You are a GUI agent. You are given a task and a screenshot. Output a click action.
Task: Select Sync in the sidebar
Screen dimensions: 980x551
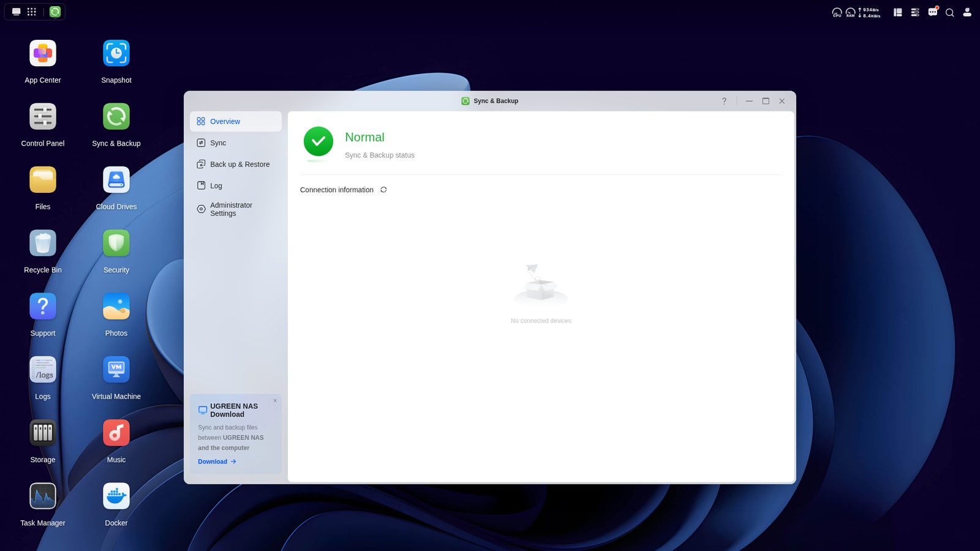pyautogui.click(x=236, y=143)
